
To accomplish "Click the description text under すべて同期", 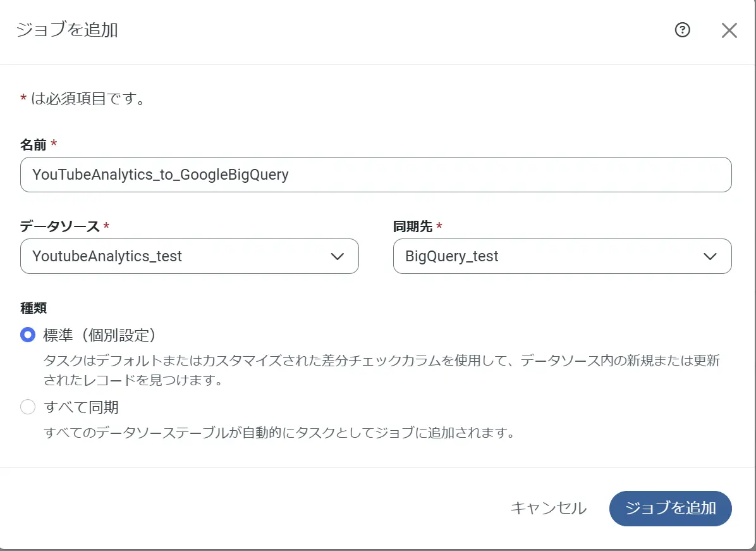I will (277, 433).
